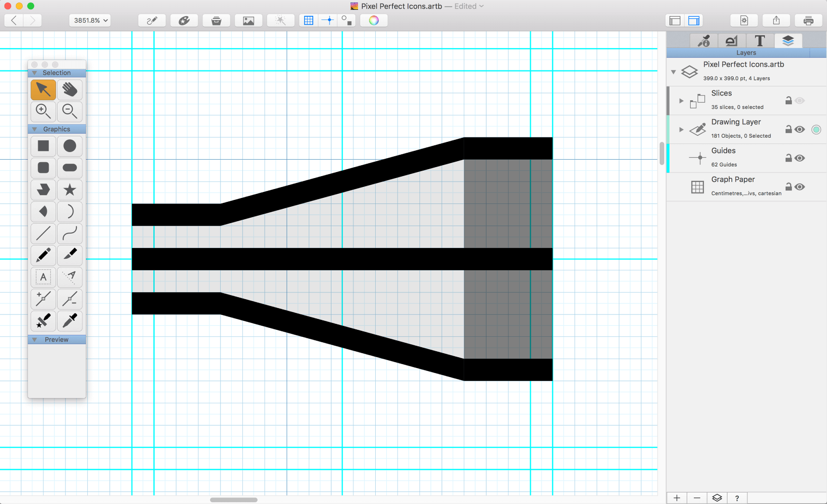Select the hand pan tool
The image size is (827, 504).
click(70, 90)
